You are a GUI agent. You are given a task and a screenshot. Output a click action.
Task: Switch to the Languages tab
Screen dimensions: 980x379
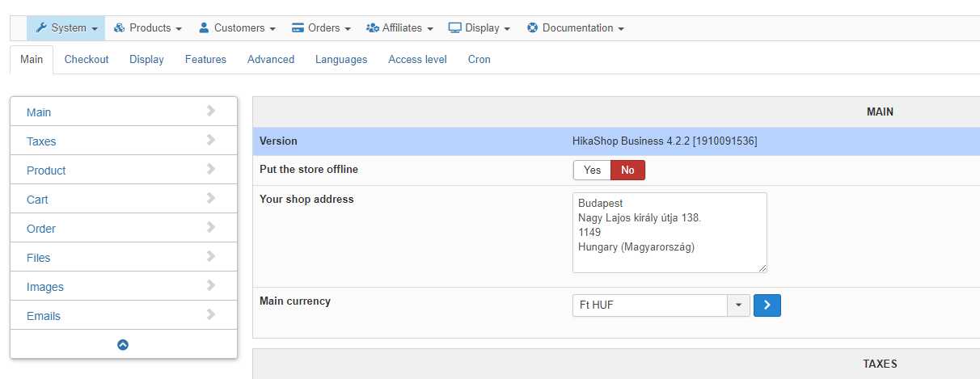(341, 59)
